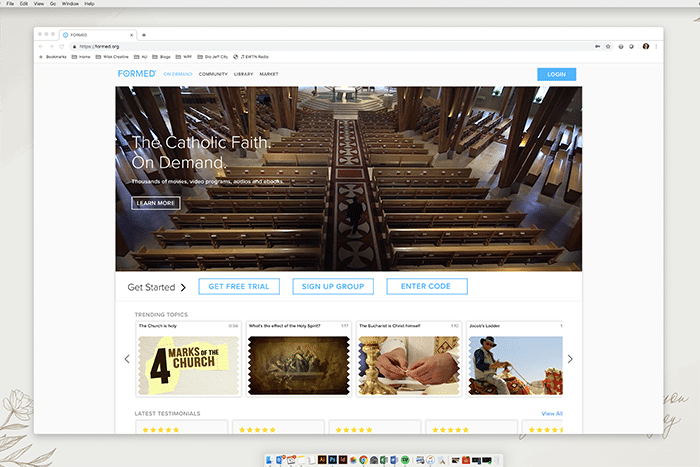Click the user profile avatar in Chrome's toolbar
700x467 pixels.
point(646,46)
